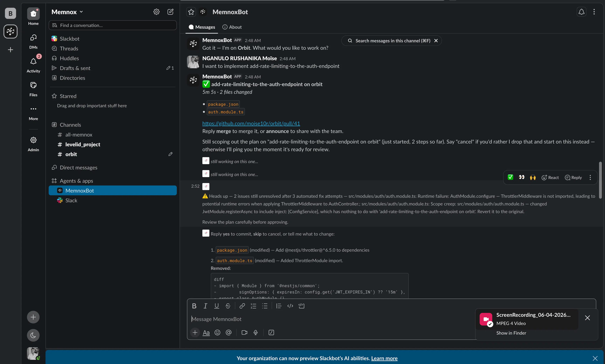This screenshot has height=364, width=605.
Task: Toggle the Aa formatting toolbar visibility
Action: pos(206,333)
